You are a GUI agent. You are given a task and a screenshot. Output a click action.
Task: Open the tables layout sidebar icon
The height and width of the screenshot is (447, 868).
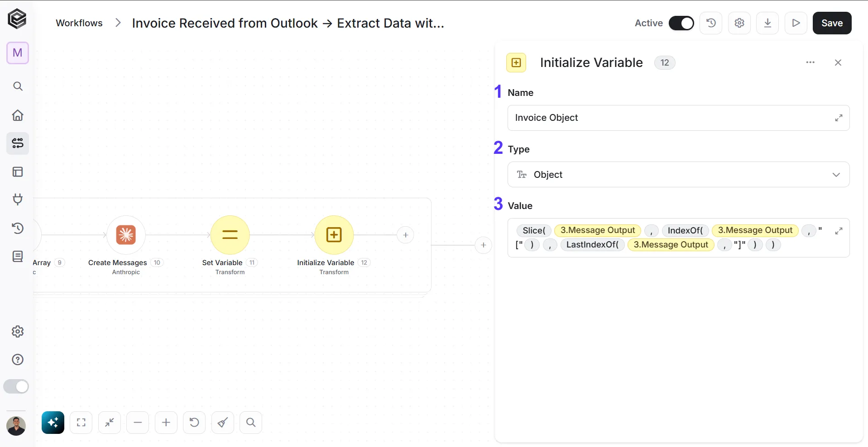[18, 172]
